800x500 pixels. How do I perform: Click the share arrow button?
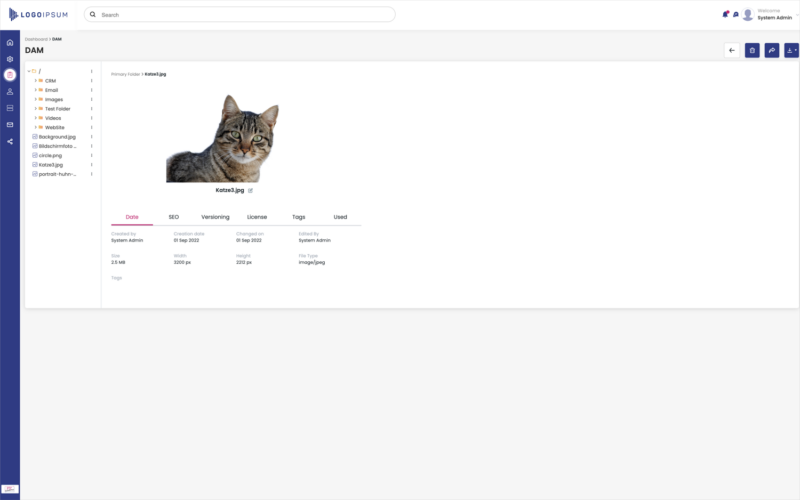point(772,50)
